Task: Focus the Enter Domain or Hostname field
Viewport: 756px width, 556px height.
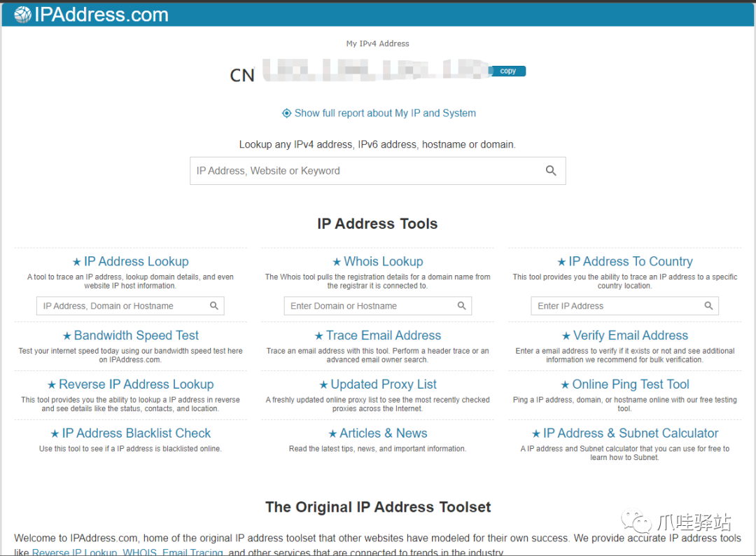Action: click(377, 306)
